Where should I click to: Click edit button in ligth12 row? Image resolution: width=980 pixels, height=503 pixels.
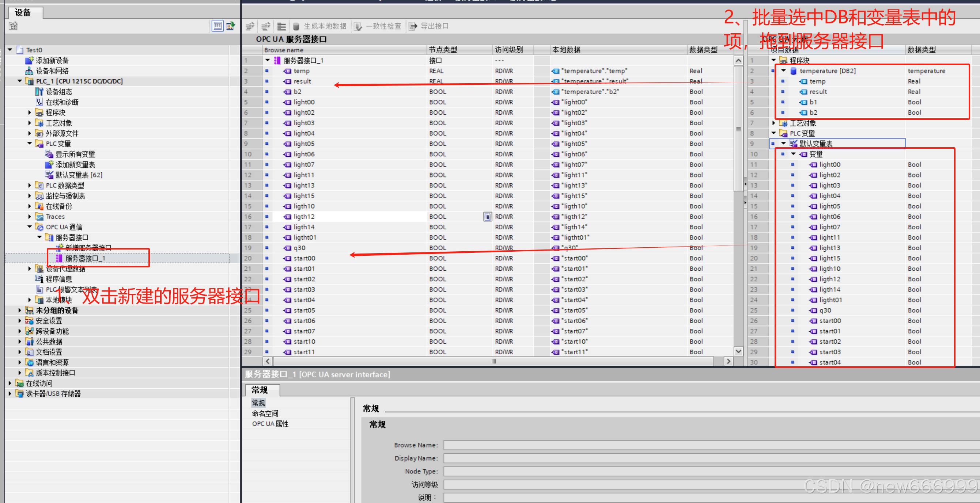click(x=487, y=217)
